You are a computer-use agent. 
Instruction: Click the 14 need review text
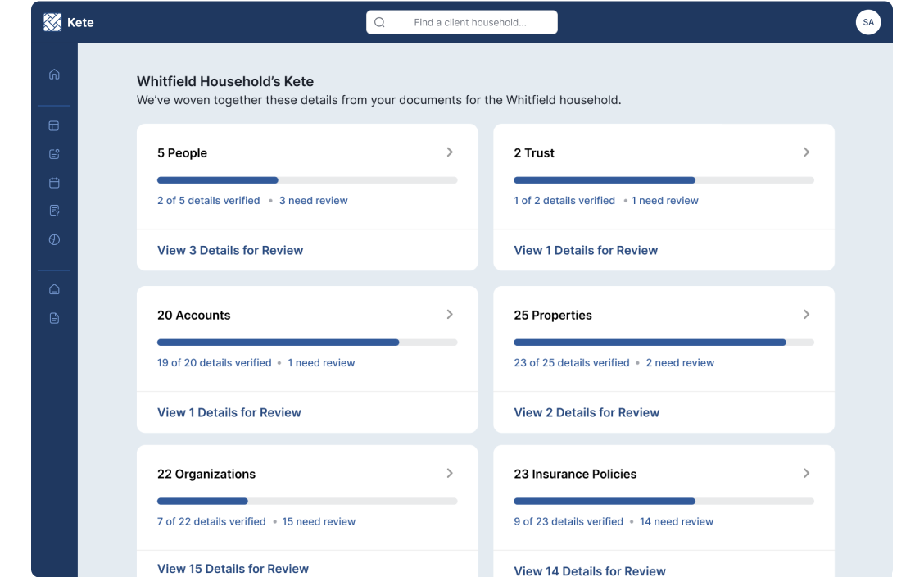677,521
